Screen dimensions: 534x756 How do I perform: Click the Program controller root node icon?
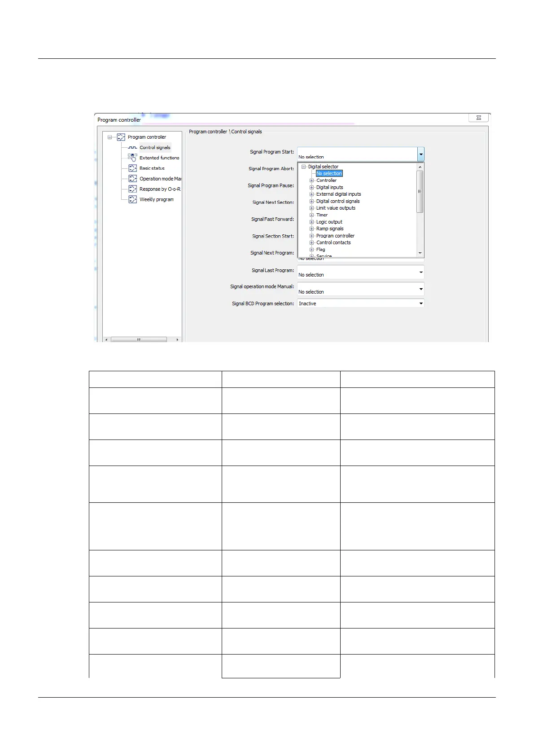[x=121, y=137]
